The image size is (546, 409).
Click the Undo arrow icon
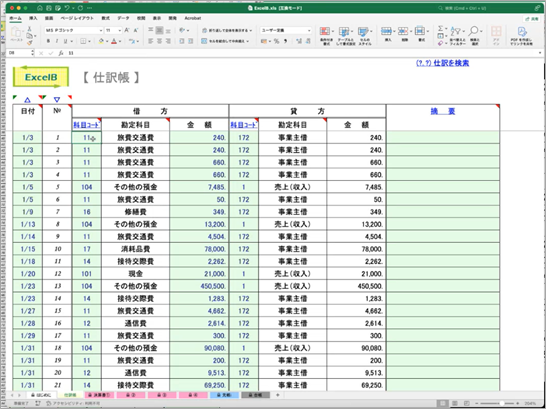pyautogui.click(x=67, y=8)
